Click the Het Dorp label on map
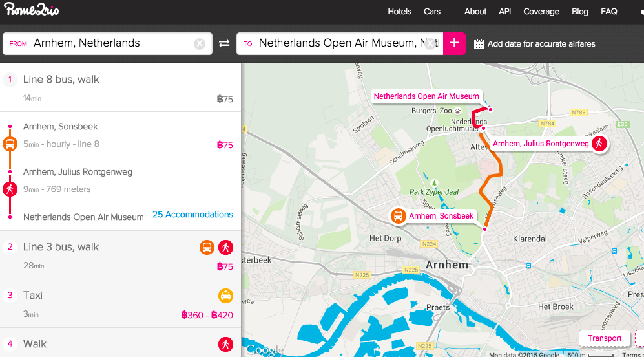 384,238
